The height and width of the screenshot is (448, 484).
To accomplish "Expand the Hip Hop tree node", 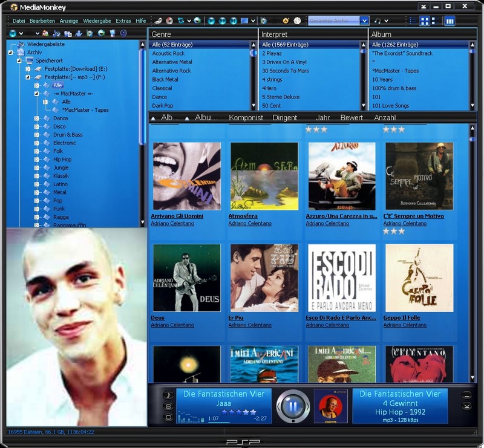I will tap(37, 160).
